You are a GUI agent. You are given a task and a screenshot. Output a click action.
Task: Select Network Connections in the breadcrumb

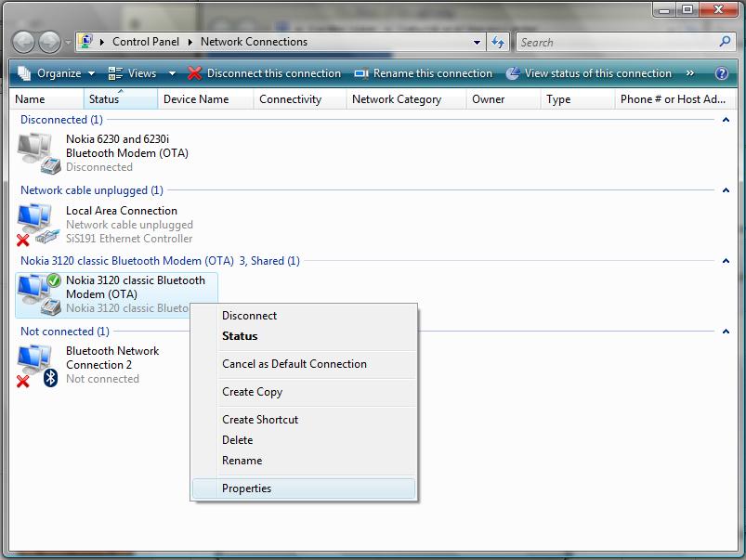coord(254,42)
